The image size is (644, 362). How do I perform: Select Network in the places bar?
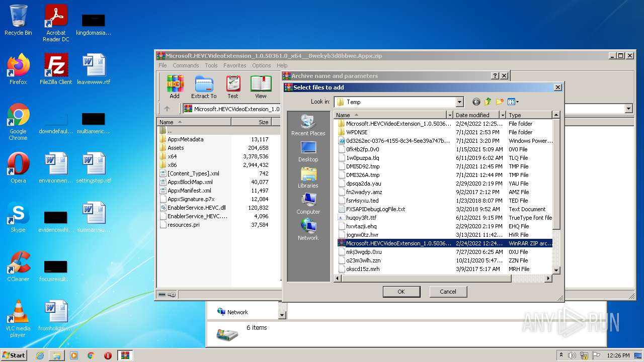308,230
